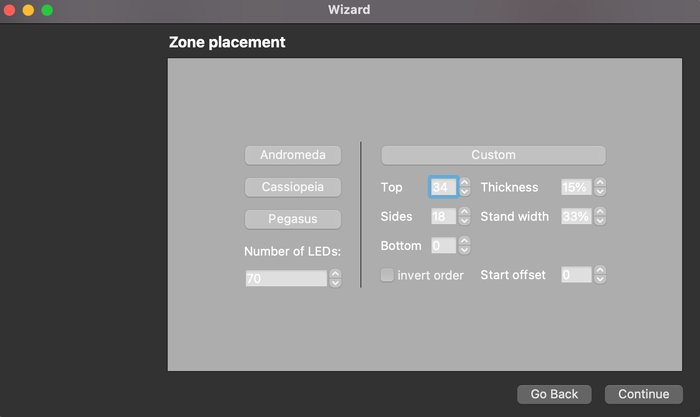Image resolution: width=700 pixels, height=417 pixels.
Task: Go Back to previous wizard page
Action: coord(554,394)
